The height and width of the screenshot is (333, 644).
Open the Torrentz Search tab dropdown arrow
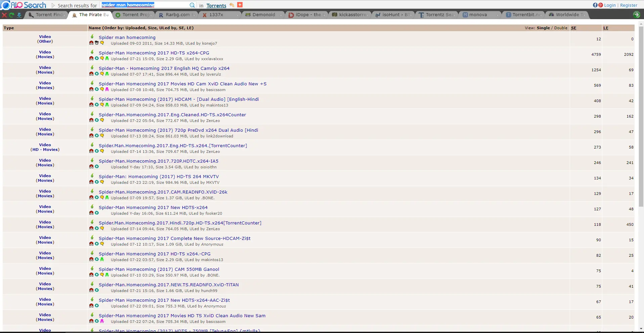454,15
